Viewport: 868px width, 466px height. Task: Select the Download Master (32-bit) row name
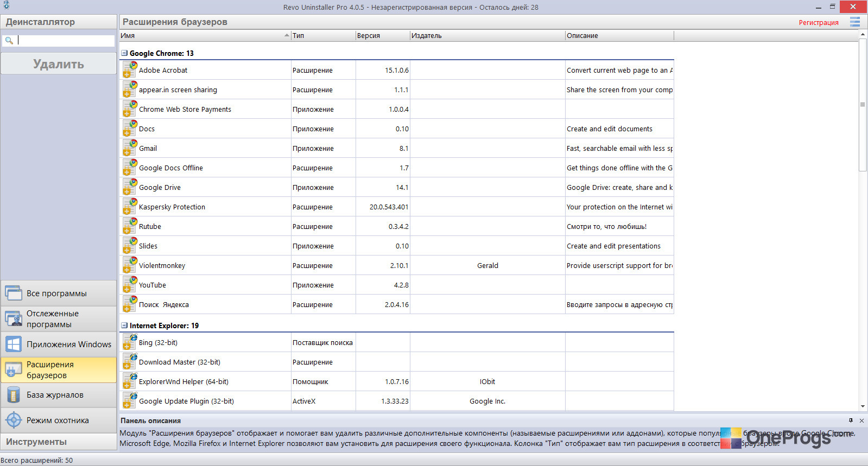pos(180,362)
